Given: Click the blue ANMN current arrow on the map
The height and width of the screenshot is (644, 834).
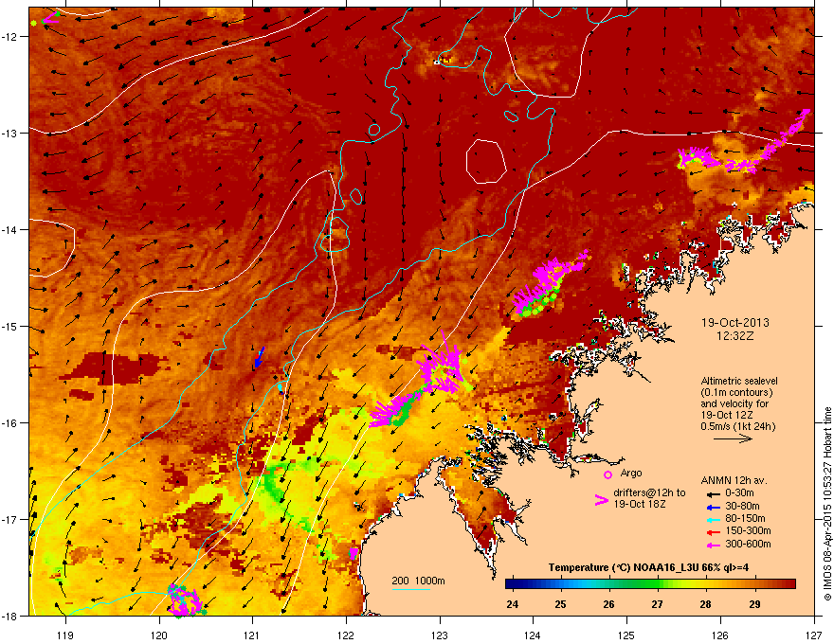Looking at the screenshot, I should 259,356.
